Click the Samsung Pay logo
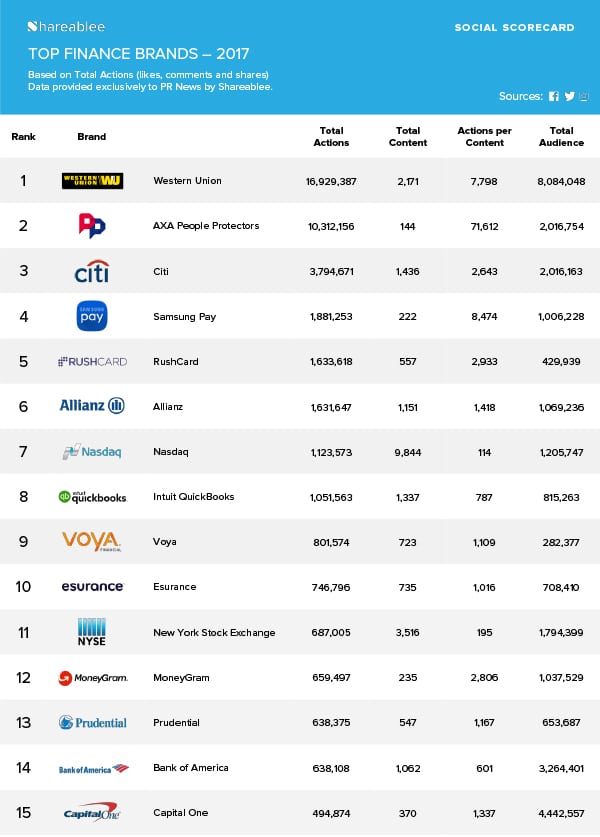This screenshot has width=600, height=837. point(92,316)
